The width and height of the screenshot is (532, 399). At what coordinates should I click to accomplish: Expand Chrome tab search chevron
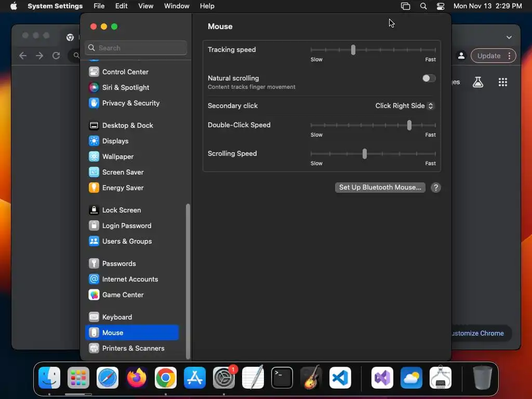click(509, 37)
